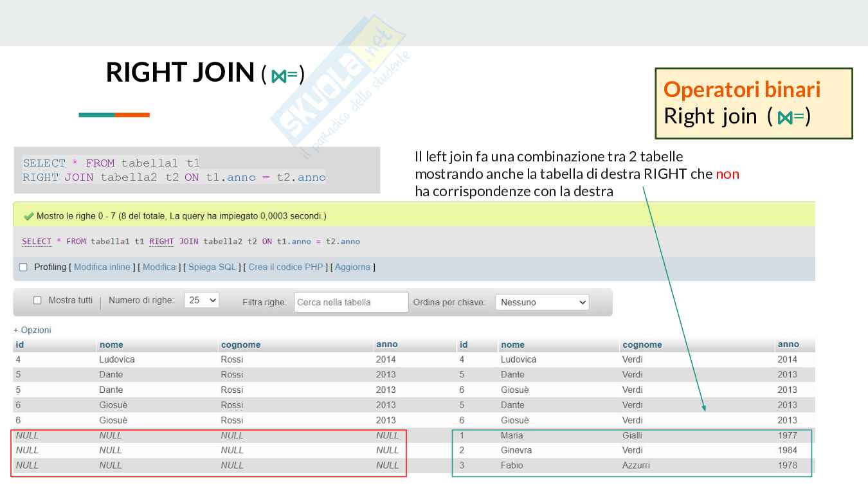The height and width of the screenshot is (488, 868).
Task: Expand the Ordina per chiave dropdown
Action: pos(543,302)
